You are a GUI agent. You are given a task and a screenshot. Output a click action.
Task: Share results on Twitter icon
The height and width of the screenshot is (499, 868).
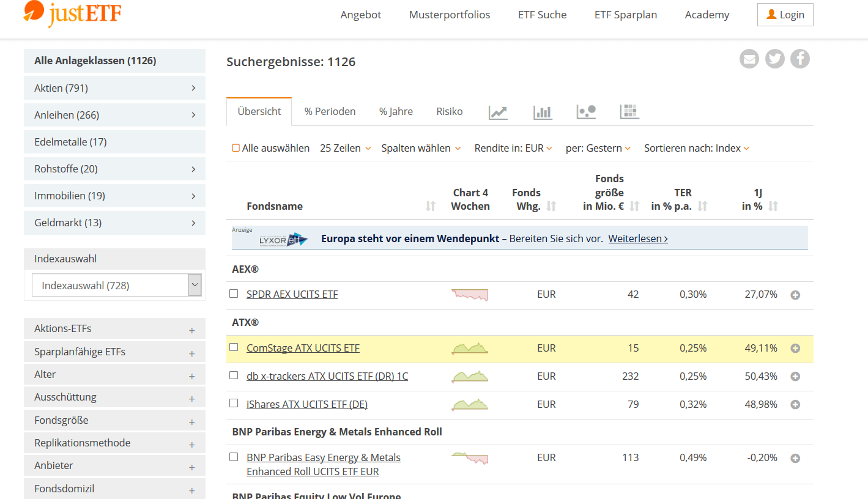(x=775, y=59)
